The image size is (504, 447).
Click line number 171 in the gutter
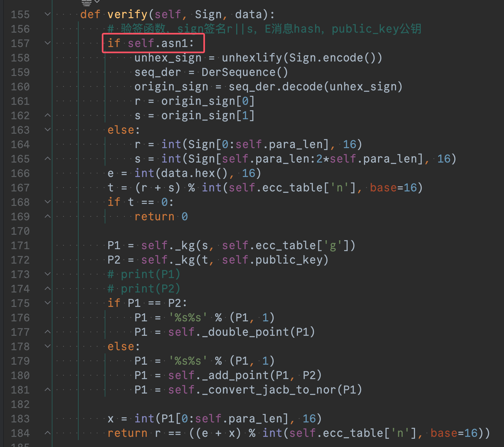pos(20,245)
